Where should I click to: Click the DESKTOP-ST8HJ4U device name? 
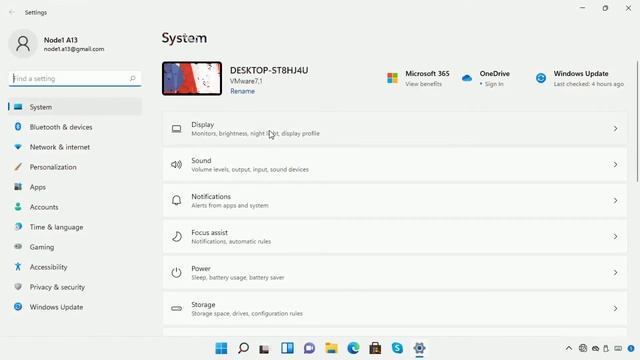(269, 70)
